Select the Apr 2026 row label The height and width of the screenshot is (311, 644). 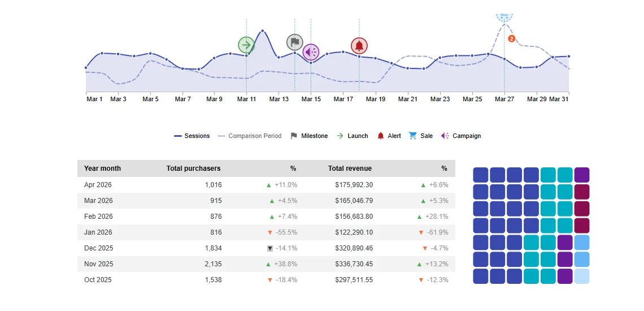[x=98, y=185]
